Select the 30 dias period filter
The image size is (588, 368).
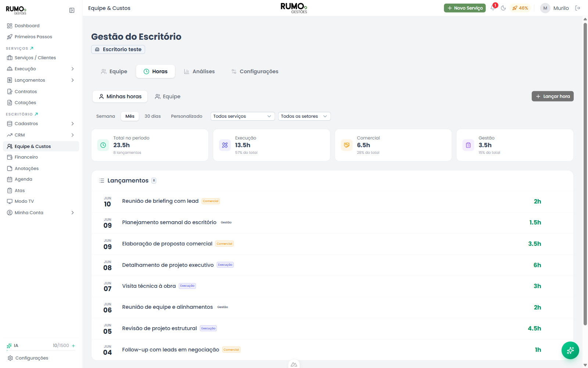pos(153,116)
